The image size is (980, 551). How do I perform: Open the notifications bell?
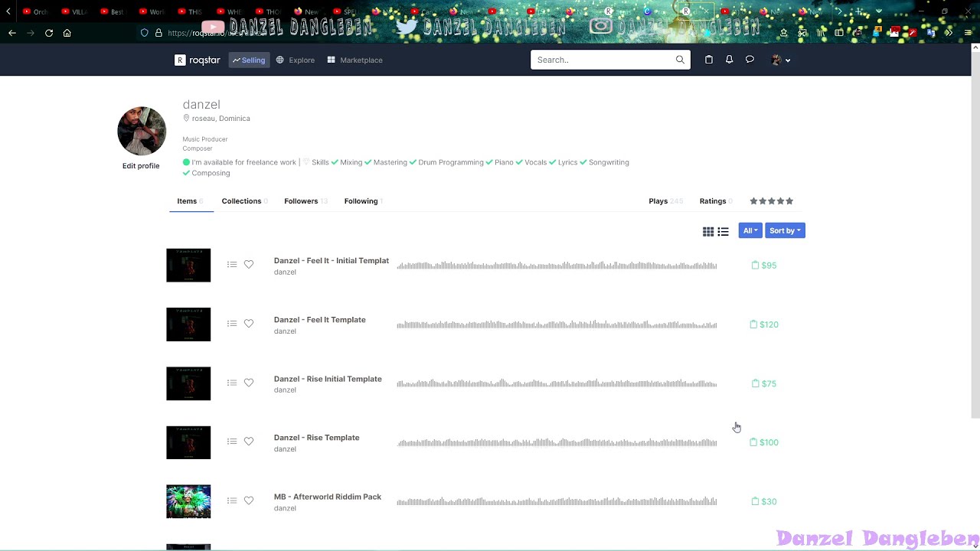729,60
